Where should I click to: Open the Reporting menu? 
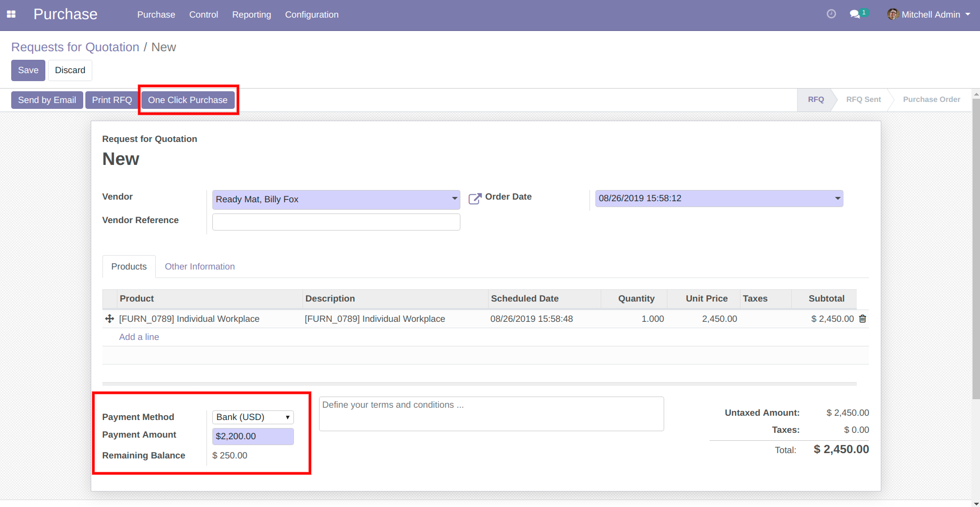pyautogui.click(x=251, y=14)
